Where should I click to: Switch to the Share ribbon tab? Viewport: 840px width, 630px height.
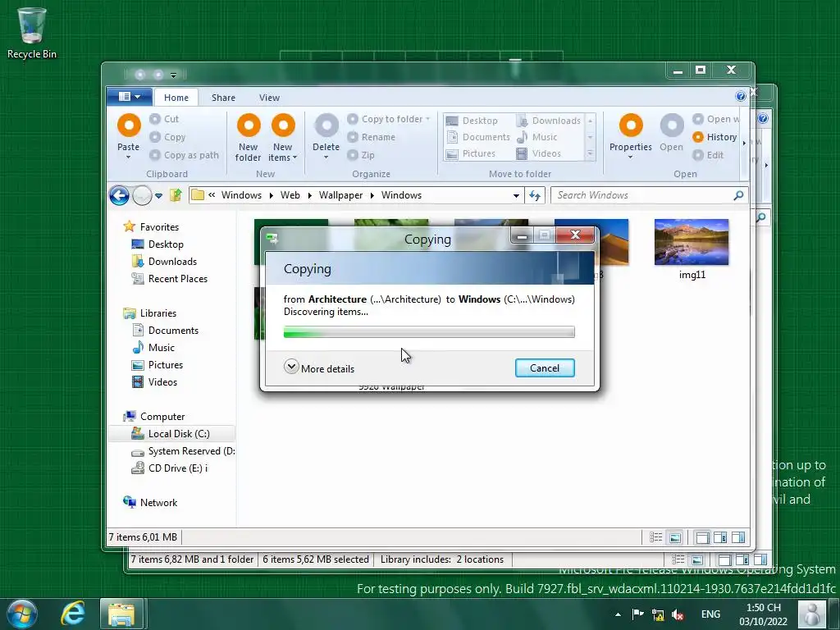[x=223, y=98]
